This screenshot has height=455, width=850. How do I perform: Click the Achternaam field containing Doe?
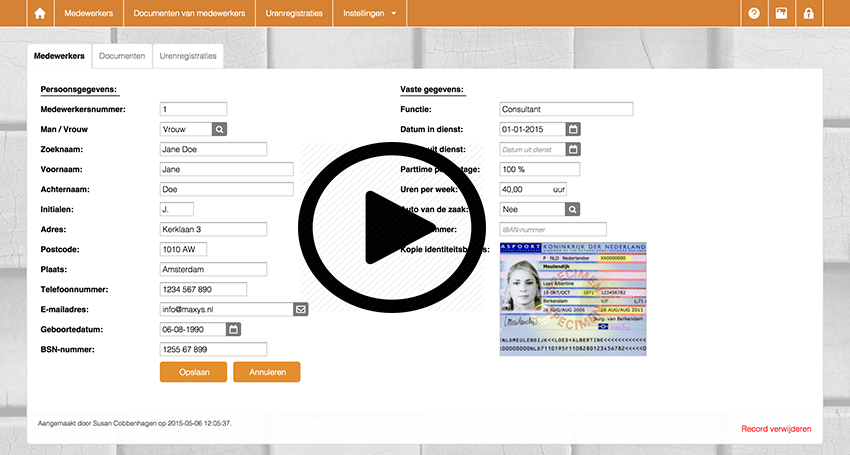[227, 189]
